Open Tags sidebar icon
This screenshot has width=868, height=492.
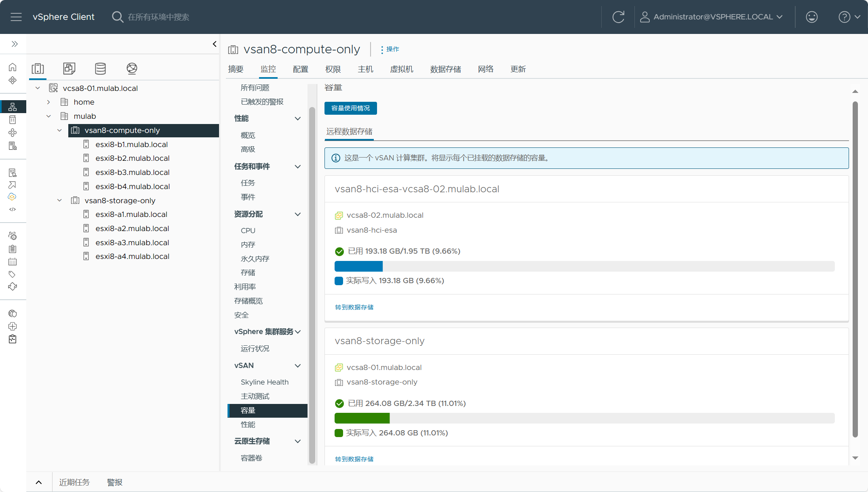(x=13, y=274)
